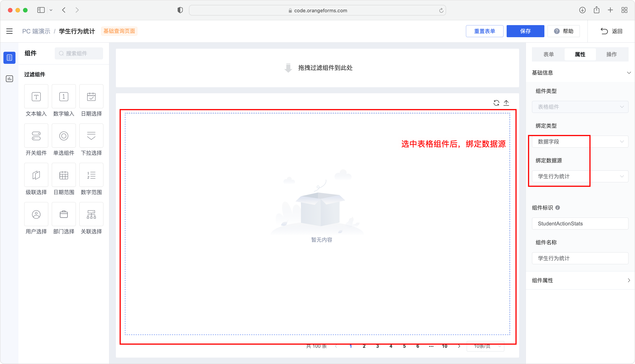Click the 学生行为统计 breadcrumb title

coord(77,31)
